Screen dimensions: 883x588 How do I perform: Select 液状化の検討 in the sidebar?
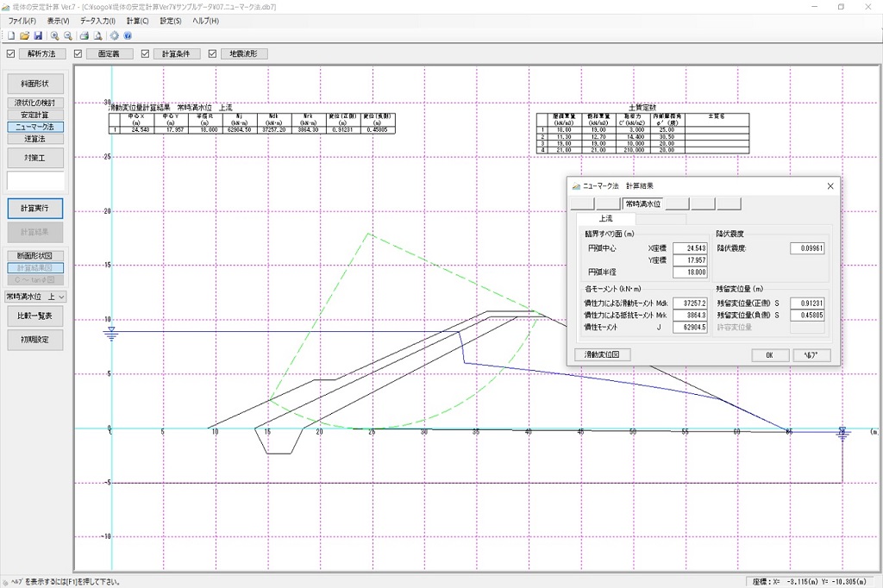34,103
